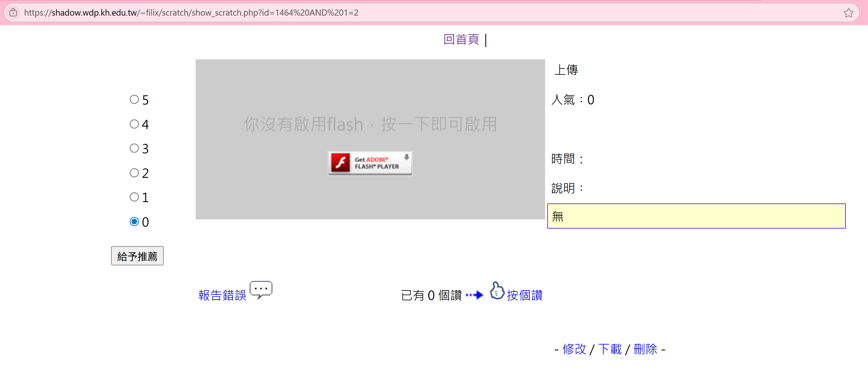Select rating 5 radio button

coord(134,100)
